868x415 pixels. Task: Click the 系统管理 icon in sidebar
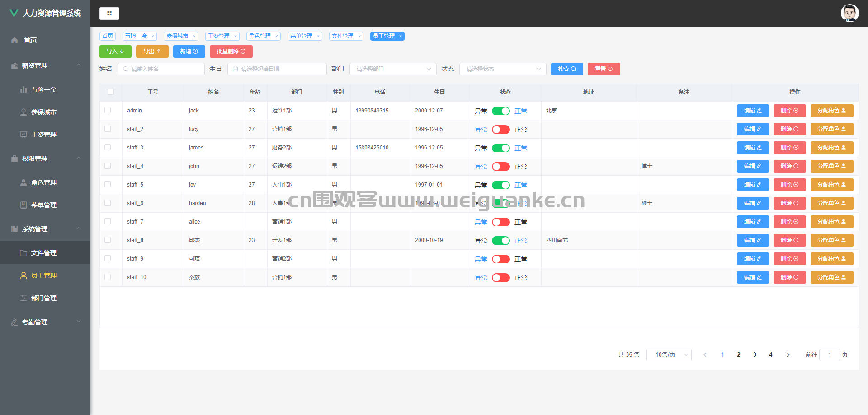14,229
